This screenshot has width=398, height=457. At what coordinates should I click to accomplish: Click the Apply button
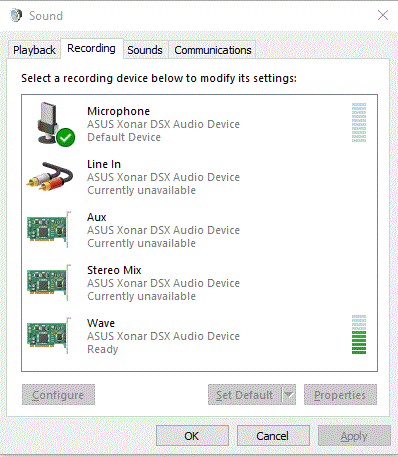pyautogui.click(x=354, y=436)
